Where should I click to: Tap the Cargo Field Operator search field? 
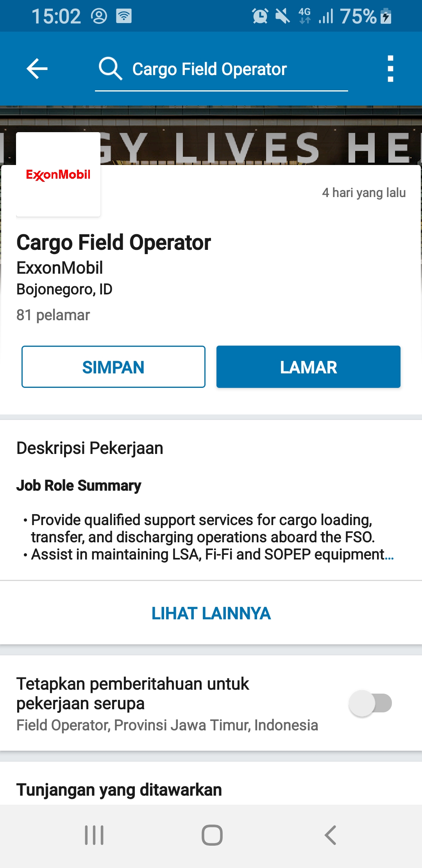[209, 69]
